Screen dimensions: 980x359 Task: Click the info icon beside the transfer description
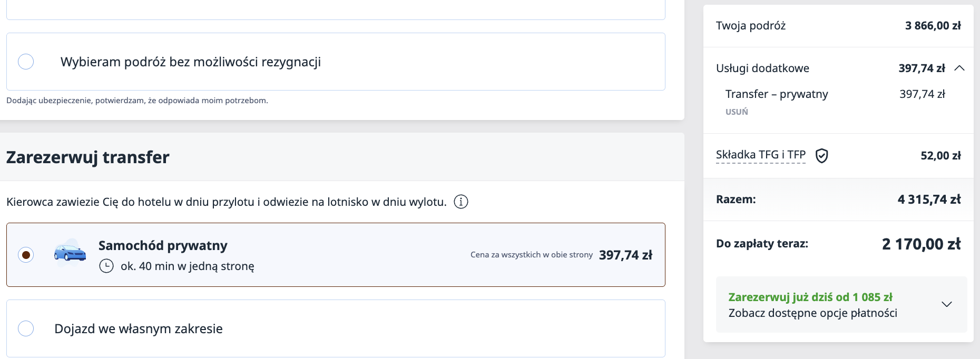point(461,202)
